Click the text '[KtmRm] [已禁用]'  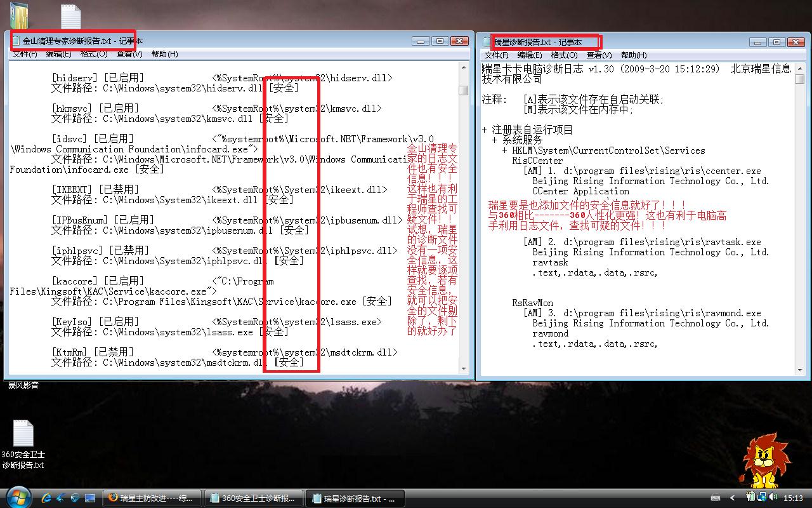[x=95, y=352]
